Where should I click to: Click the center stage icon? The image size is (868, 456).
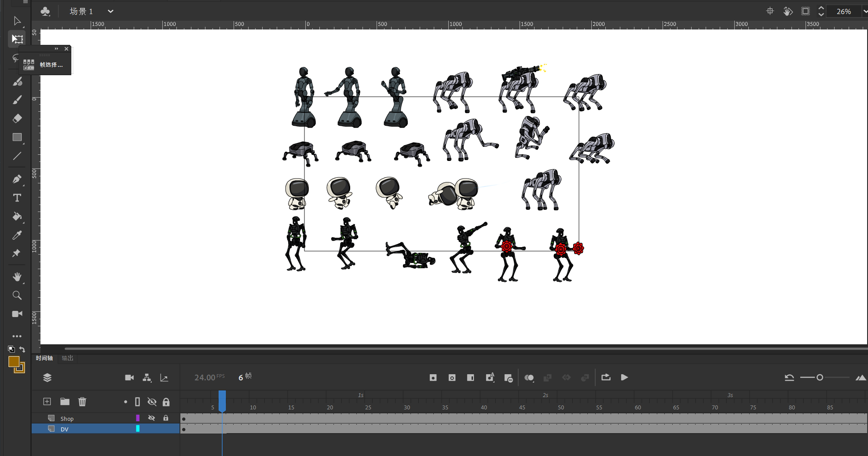click(770, 11)
